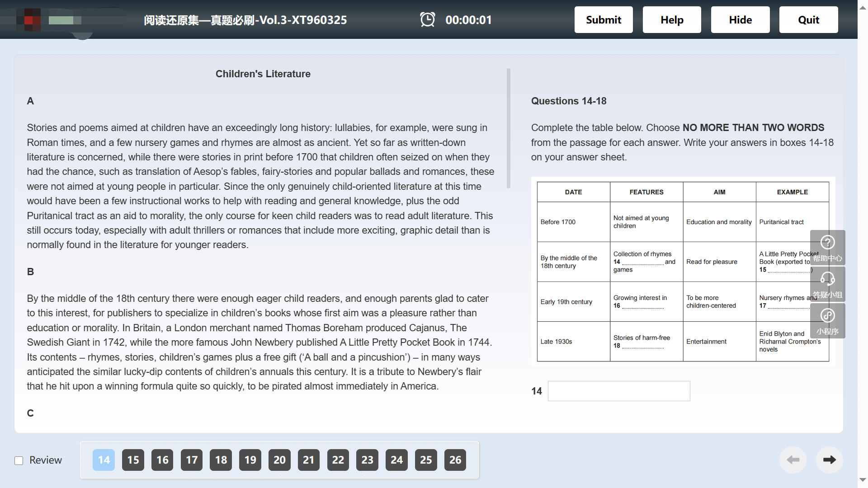Click the paragraph C heading
868x488 pixels.
[x=30, y=413]
